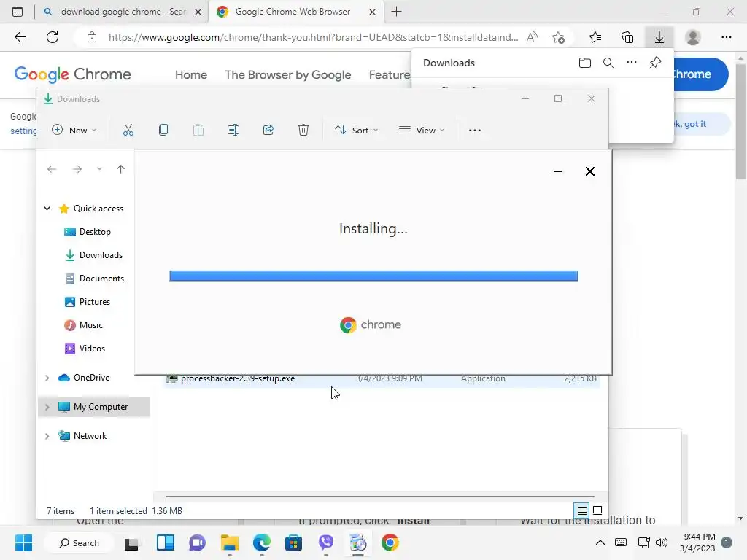Search downloads icon in Downloads flyout
747x560 pixels.
coord(608,63)
